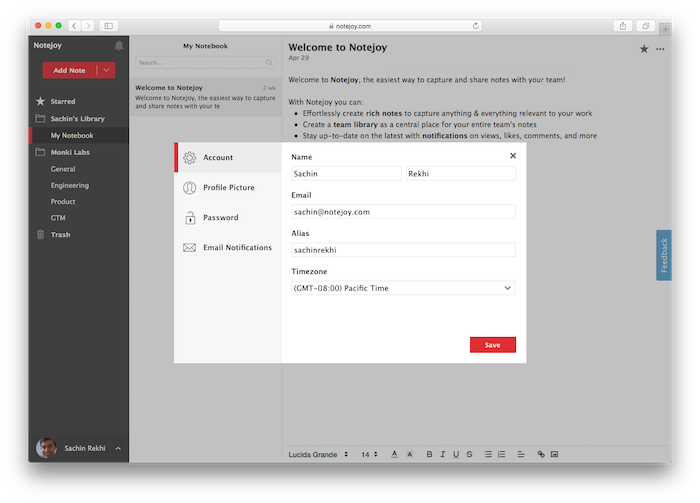Open the note's more options ellipsis
Screen dimensions: 700x503
(x=659, y=48)
